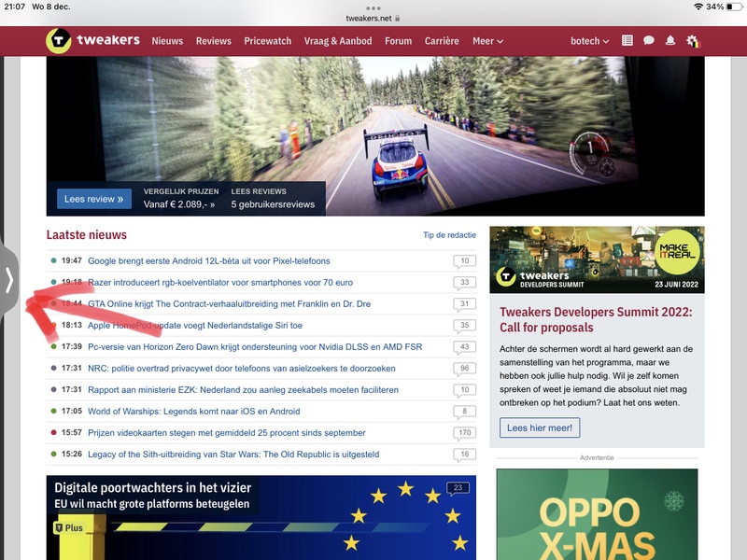The height and width of the screenshot is (560, 747).
Task: Expand the botech user dropdown
Action: tap(590, 41)
